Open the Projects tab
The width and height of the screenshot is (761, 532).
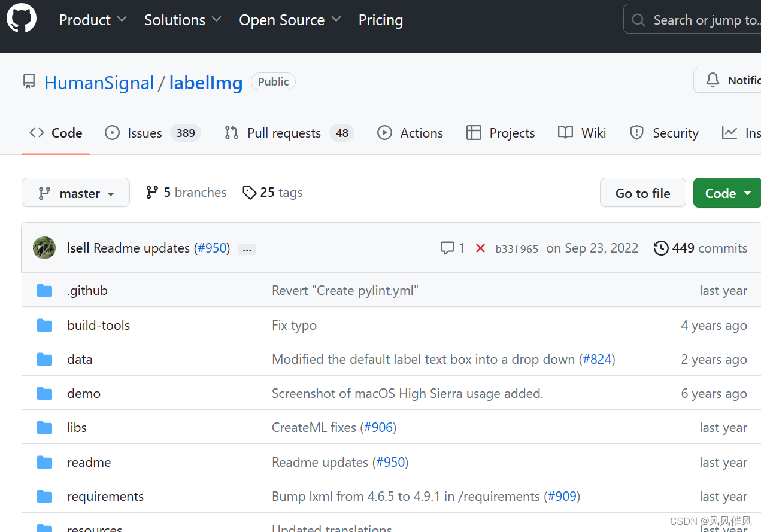tap(501, 133)
